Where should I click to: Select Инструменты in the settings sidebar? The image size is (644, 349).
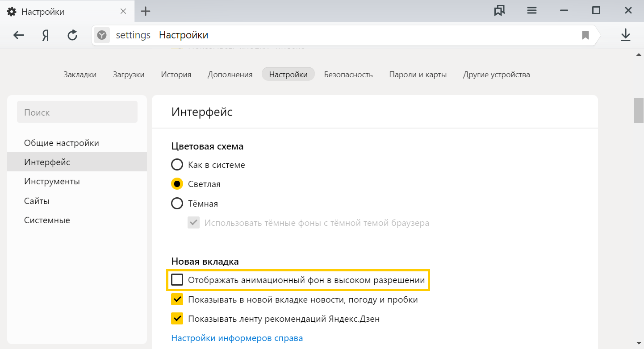click(52, 182)
